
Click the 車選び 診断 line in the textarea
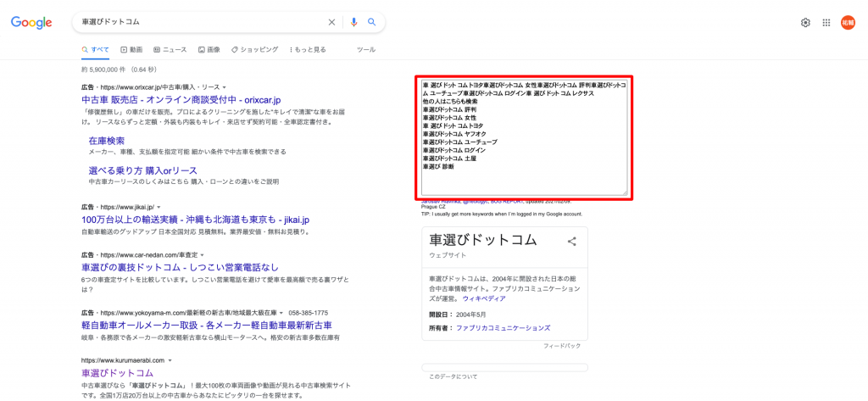coord(439,166)
